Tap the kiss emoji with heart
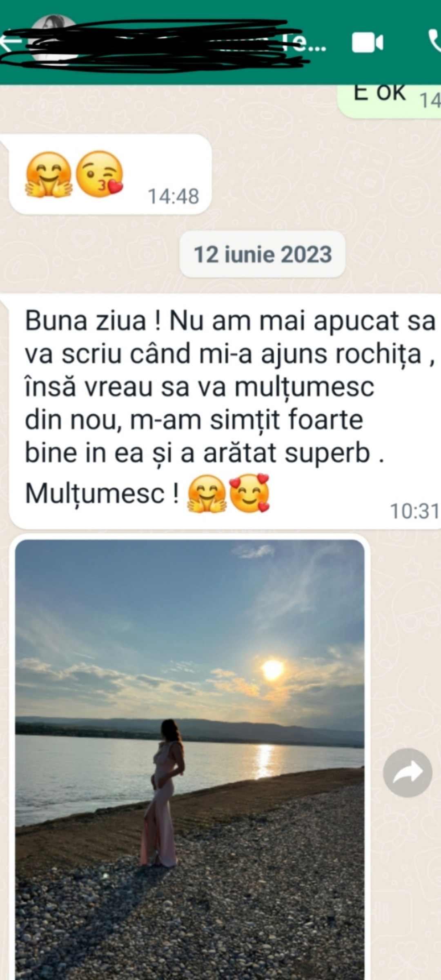Screen dimensions: 441x980 point(100,174)
